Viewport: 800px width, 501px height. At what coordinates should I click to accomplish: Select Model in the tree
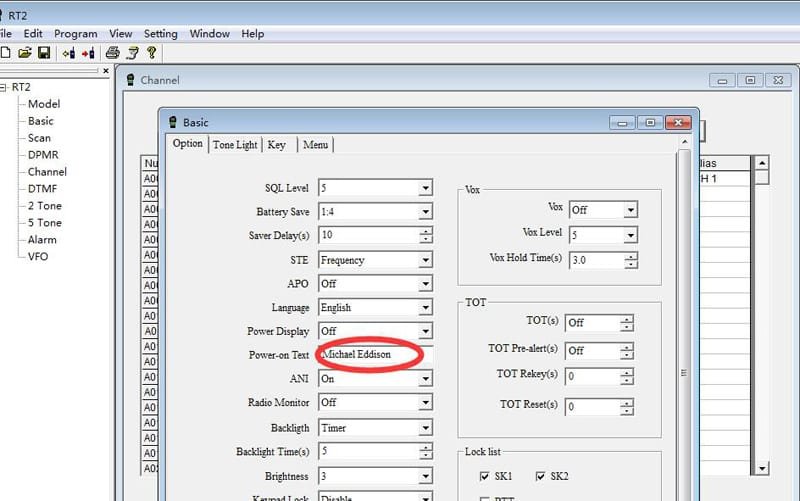click(44, 104)
